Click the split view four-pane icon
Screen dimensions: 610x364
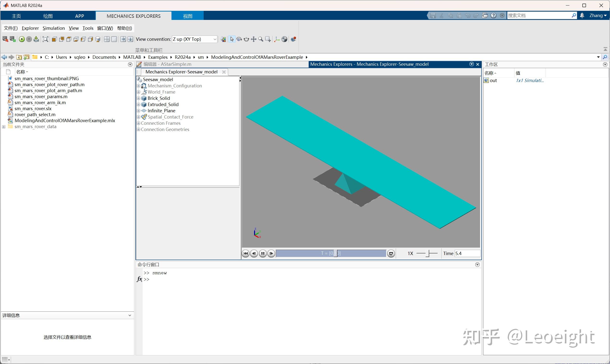coord(107,39)
